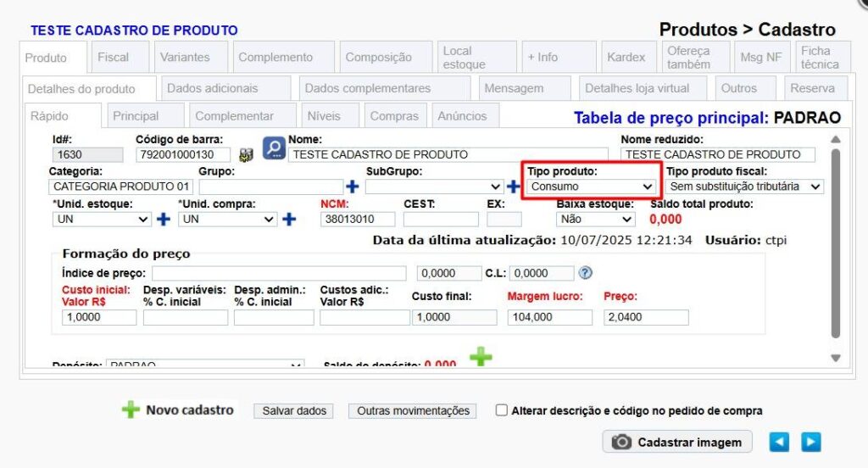
Task: Add new Unid. compra with plus icon
Action: (x=288, y=219)
